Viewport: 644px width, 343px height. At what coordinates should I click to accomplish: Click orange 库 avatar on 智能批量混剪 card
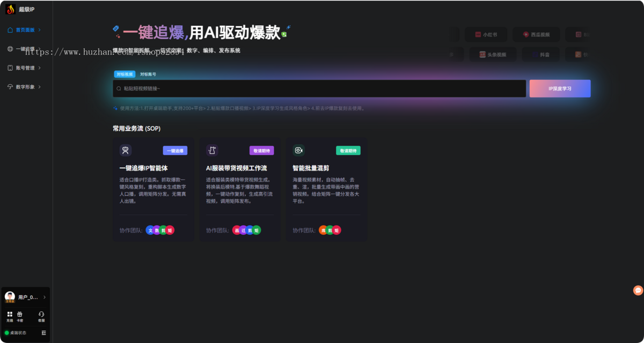(323, 230)
